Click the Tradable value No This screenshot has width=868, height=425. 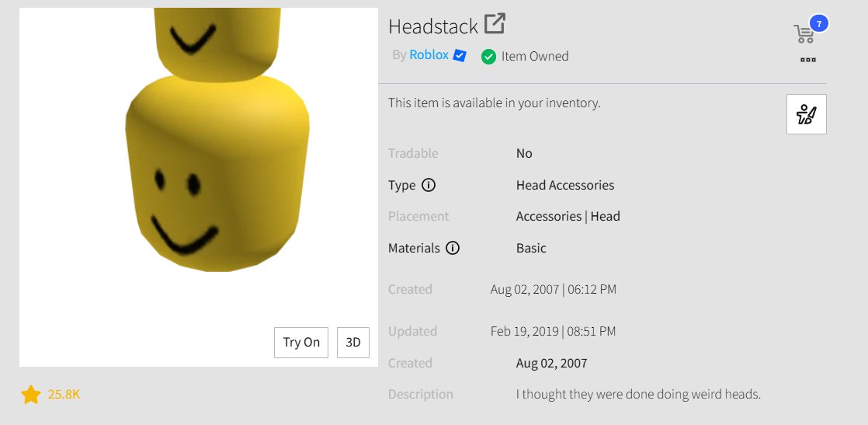[x=524, y=154]
